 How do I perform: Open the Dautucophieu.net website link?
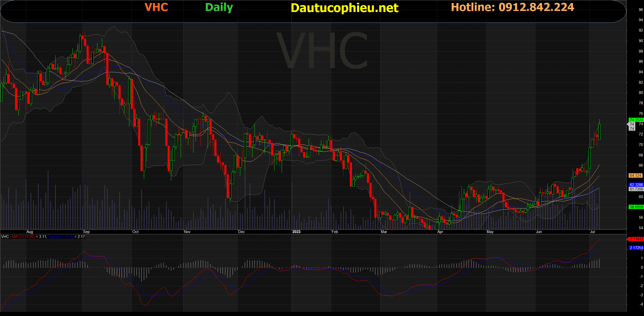[344, 8]
